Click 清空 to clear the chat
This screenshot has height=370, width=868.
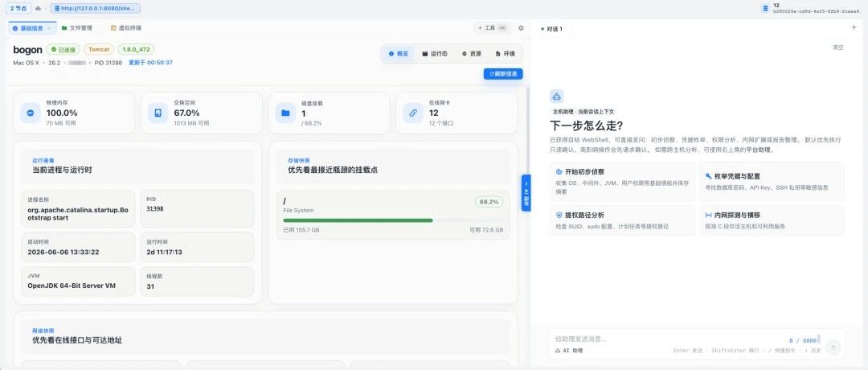838,47
